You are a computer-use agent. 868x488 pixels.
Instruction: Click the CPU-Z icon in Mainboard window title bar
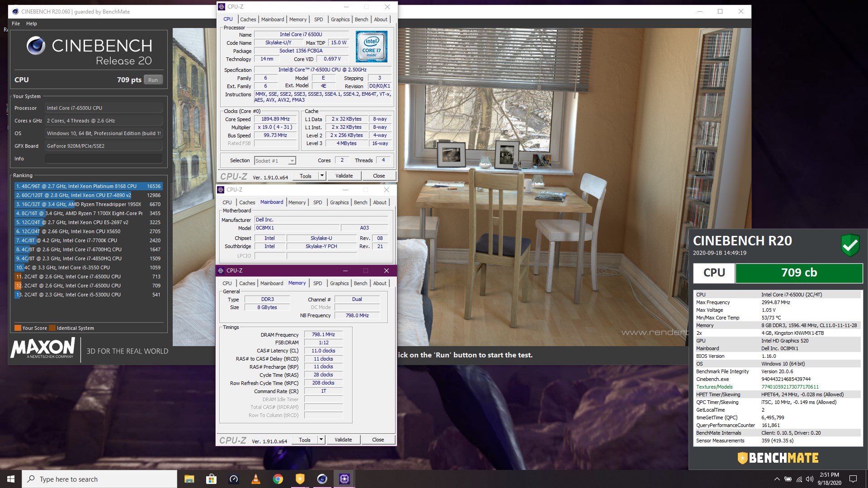tap(221, 190)
